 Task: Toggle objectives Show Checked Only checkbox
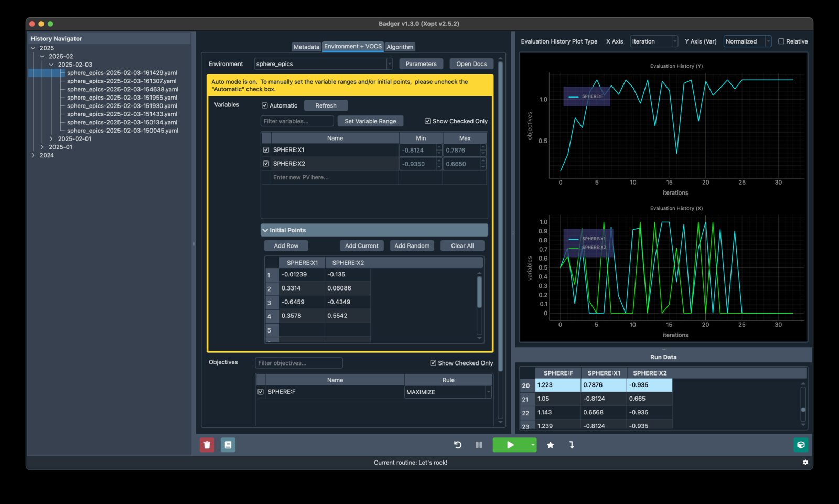click(433, 363)
